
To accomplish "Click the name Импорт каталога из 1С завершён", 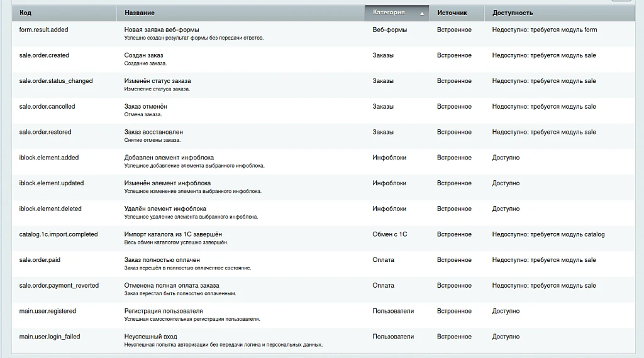I will pos(173,234).
